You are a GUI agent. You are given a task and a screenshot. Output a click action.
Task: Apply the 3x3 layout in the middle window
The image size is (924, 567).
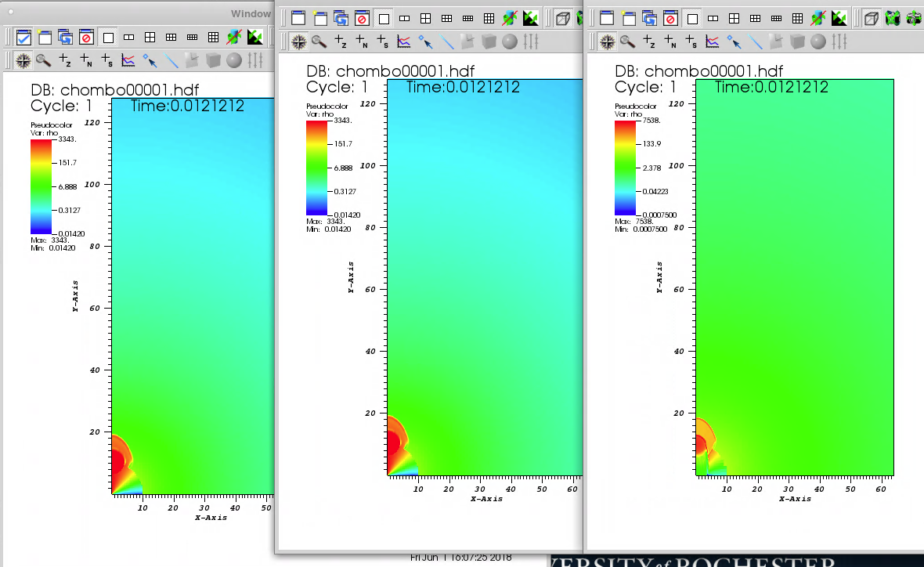tap(489, 19)
